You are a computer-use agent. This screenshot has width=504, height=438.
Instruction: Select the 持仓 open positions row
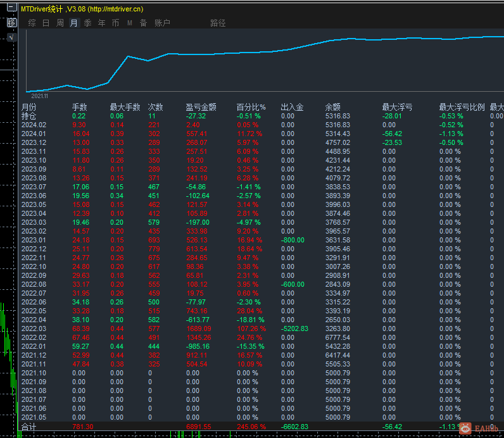pyautogui.click(x=29, y=116)
